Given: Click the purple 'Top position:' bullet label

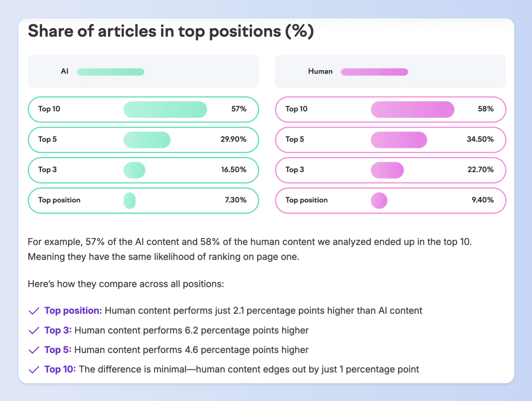Looking at the screenshot, I should pos(73,311).
